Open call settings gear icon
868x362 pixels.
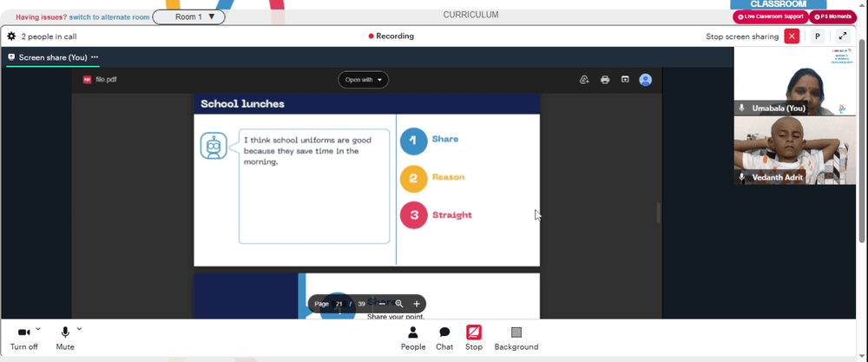click(x=11, y=36)
